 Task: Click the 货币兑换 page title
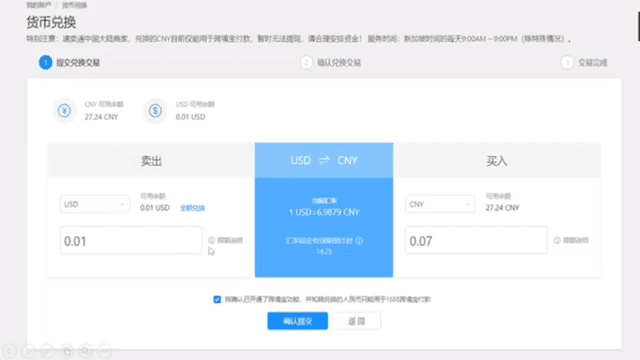point(51,22)
